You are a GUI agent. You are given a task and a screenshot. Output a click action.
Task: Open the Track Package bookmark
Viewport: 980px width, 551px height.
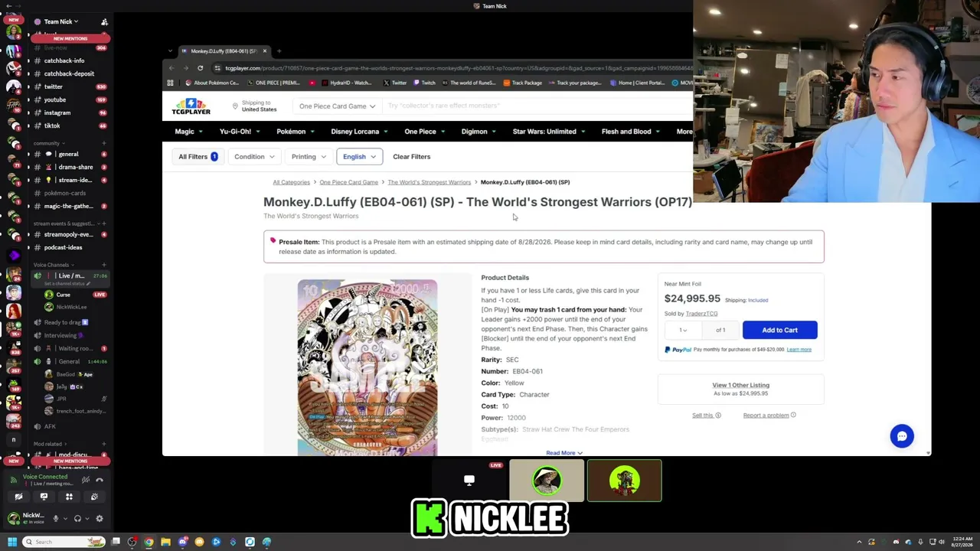[x=522, y=83]
